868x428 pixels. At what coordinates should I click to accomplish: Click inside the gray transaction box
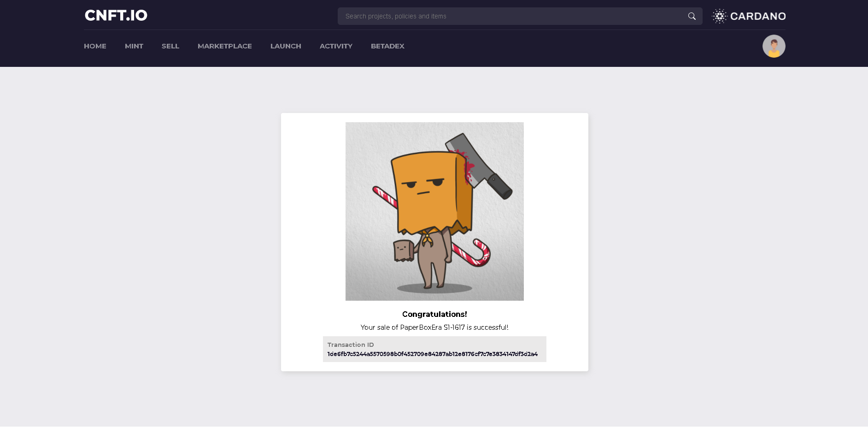tap(434, 349)
